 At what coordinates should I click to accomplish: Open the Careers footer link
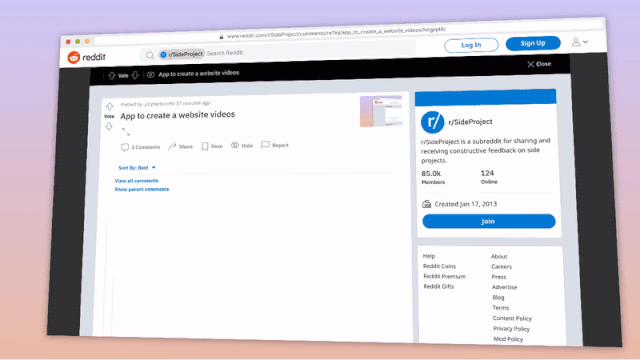click(502, 267)
